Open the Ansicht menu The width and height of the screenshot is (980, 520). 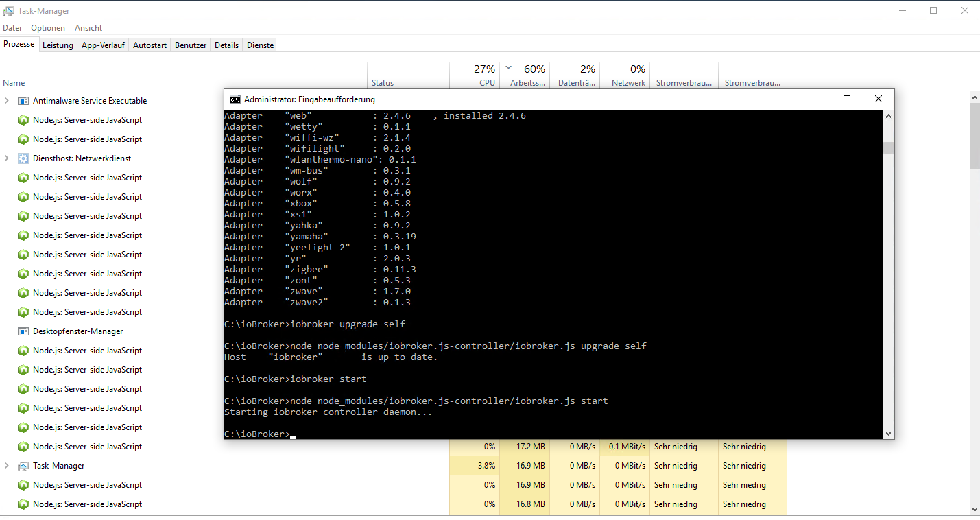pyautogui.click(x=88, y=28)
